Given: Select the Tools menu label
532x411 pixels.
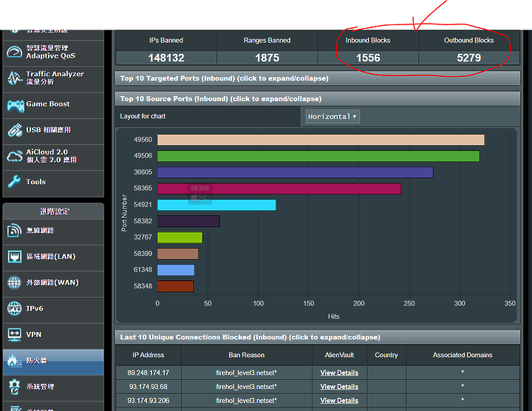Looking at the screenshot, I should [x=36, y=182].
